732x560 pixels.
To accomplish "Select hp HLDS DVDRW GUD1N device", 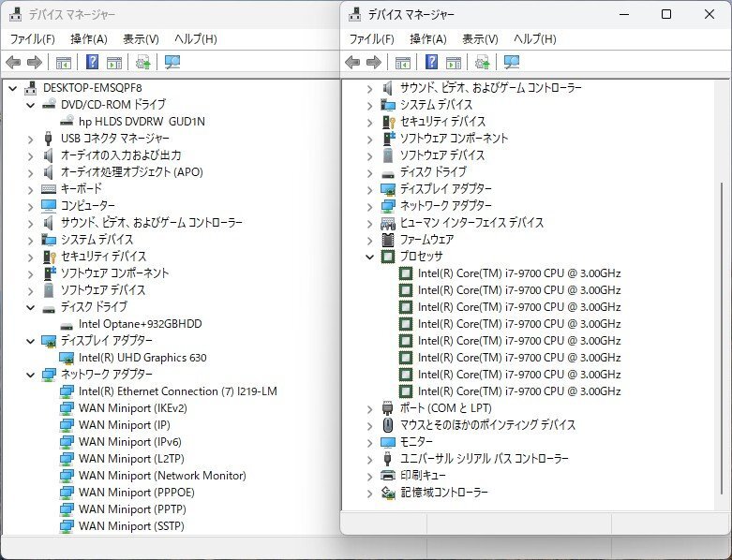I will (142, 121).
